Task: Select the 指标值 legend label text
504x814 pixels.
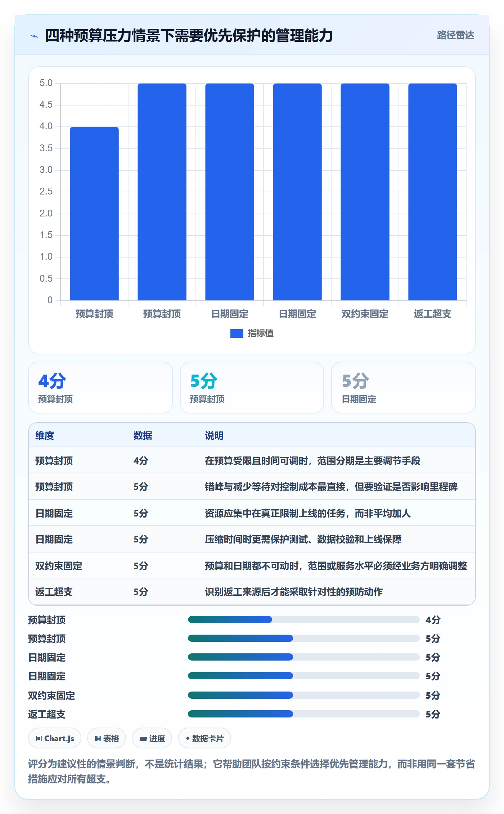Action: click(261, 334)
